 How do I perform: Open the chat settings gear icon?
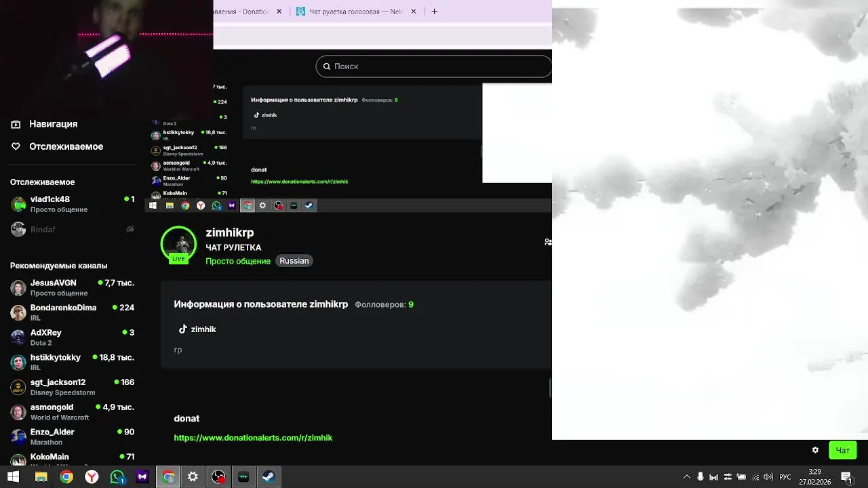pyautogui.click(x=815, y=450)
